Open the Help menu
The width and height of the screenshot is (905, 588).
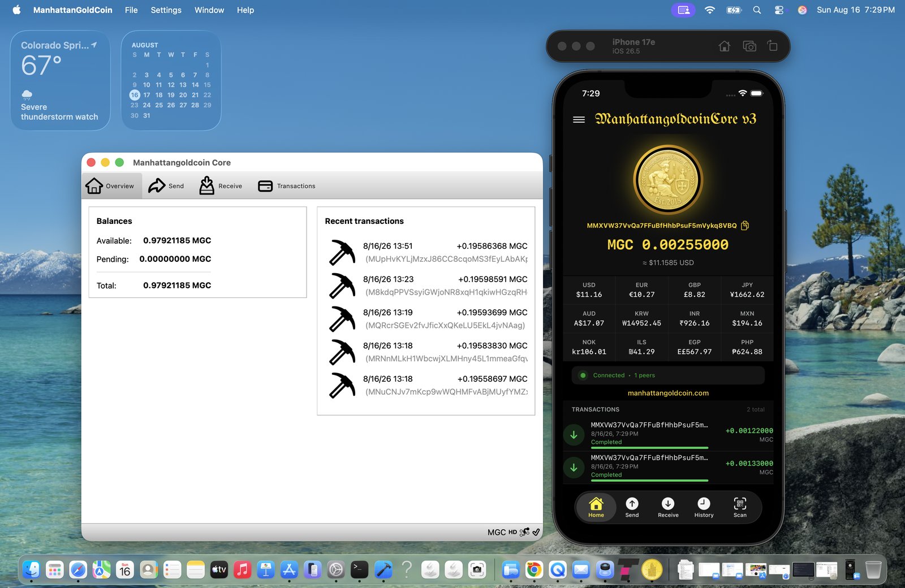point(245,10)
